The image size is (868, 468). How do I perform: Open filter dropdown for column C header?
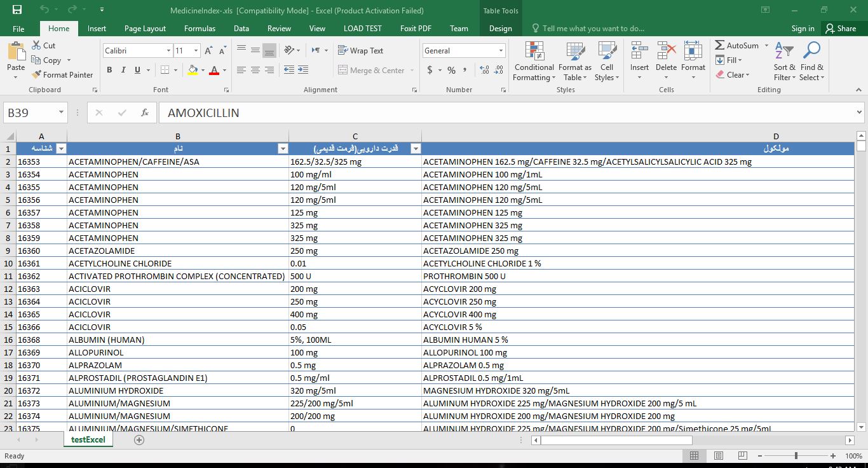[416, 149]
